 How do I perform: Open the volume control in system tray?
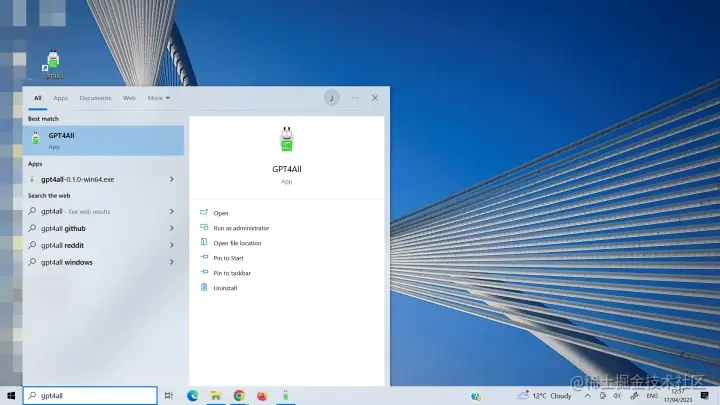618,395
